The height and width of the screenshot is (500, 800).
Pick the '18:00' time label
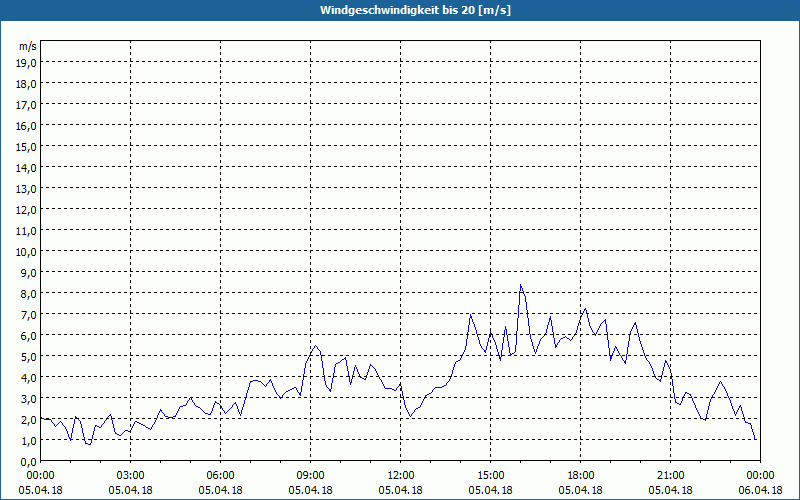pos(581,476)
